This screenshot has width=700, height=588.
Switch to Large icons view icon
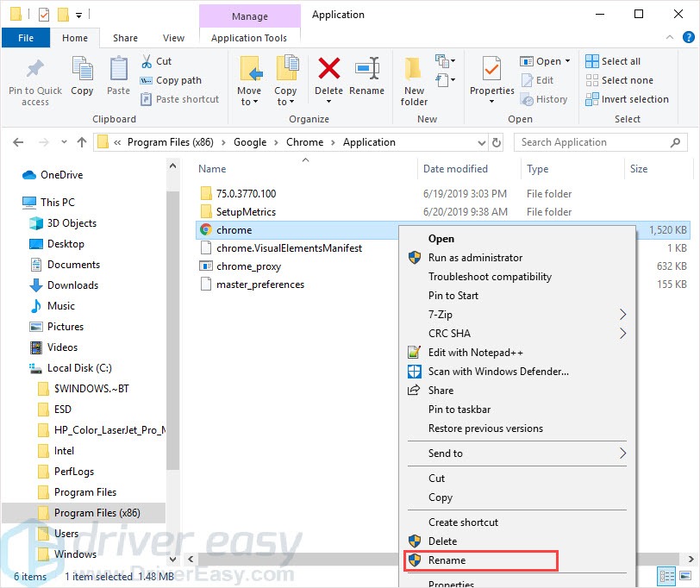click(685, 577)
